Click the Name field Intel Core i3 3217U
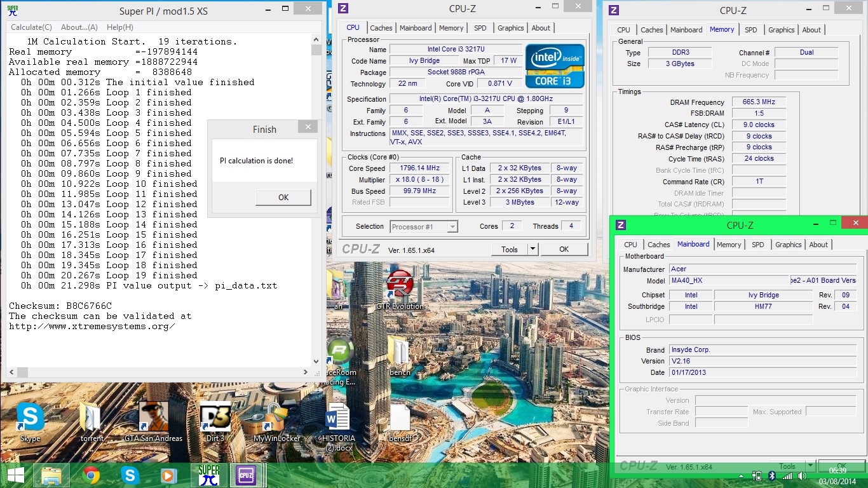The width and height of the screenshot is (868, 488). tap(456, 50)
